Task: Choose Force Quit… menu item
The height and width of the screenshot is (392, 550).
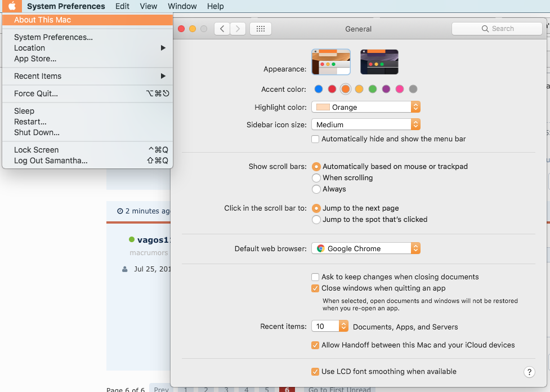Action: 87,93
